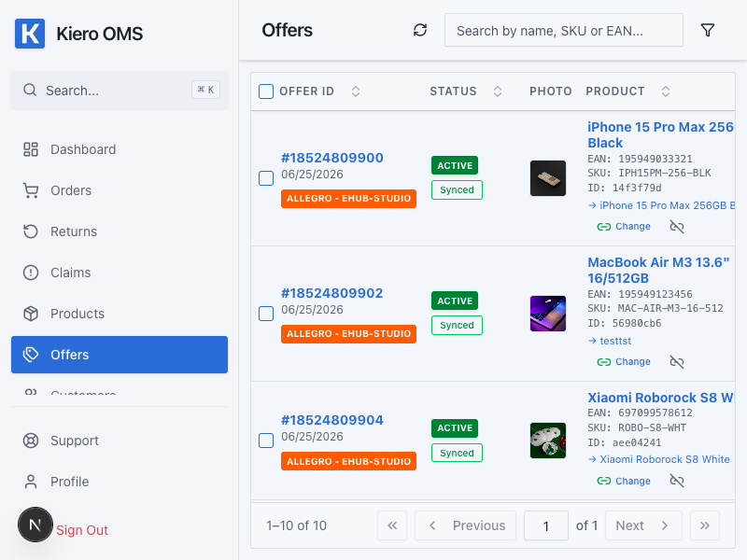747x560 pixels.
Task: Open Xiaomi Roborock S8 product title
Action: [x=660, y=398]
